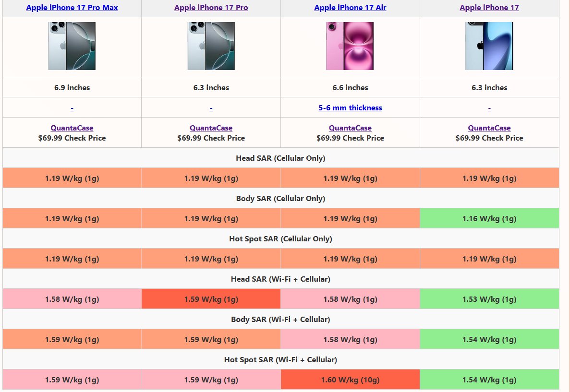Select the green 1.16 W/kg cell
Viewport: 570px width, 392px height.
(x=489, y=219)
